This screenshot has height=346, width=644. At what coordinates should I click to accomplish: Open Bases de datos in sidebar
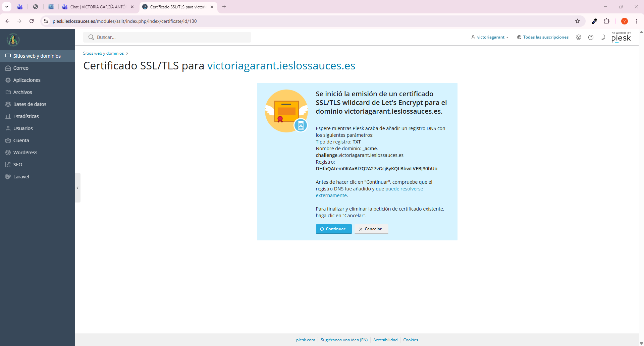(30, 104)
